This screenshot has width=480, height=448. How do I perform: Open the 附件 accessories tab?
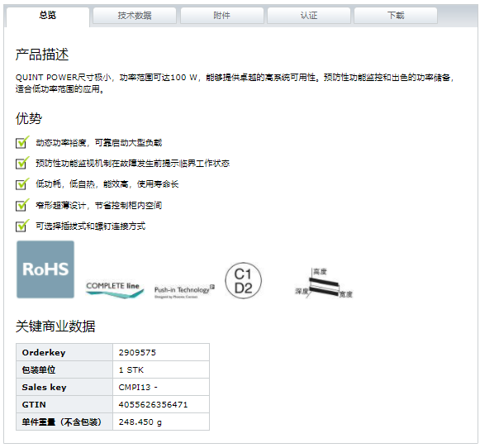point(222,16)
